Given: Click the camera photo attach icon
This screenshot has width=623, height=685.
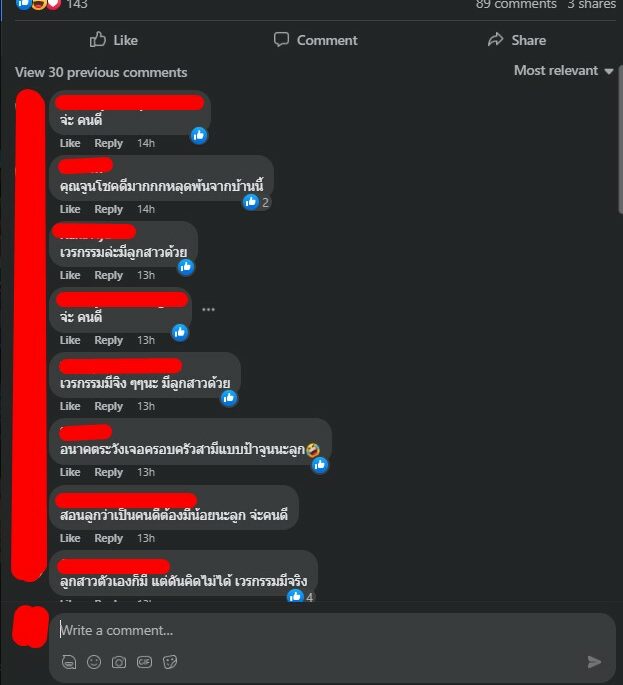Looking at the screenshot, I should [119, 662].
